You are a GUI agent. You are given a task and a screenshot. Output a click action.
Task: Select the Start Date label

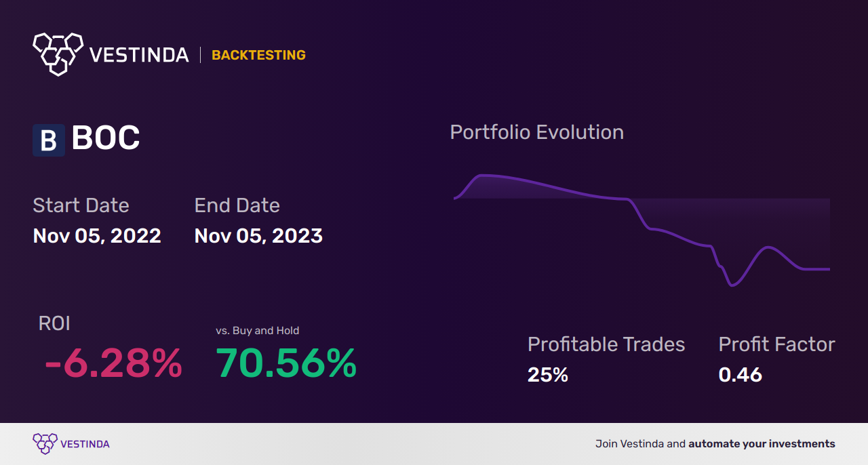click(81, 205)
